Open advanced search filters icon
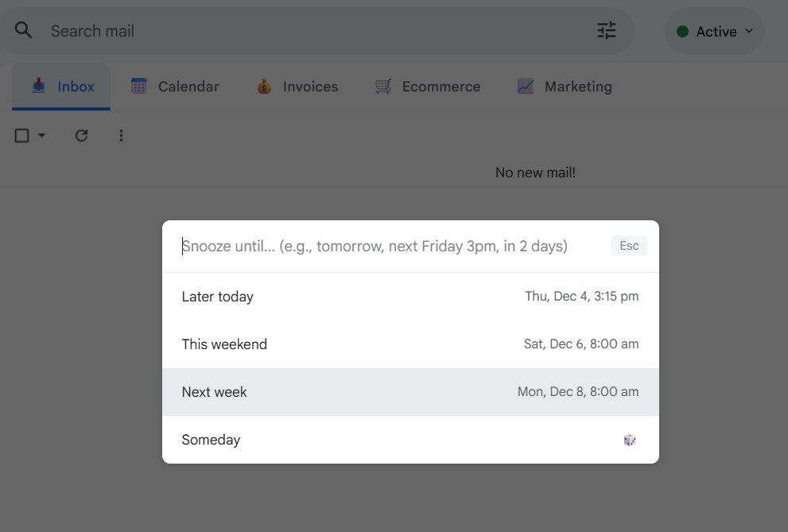The image size is (788, 532). point(606,29)
